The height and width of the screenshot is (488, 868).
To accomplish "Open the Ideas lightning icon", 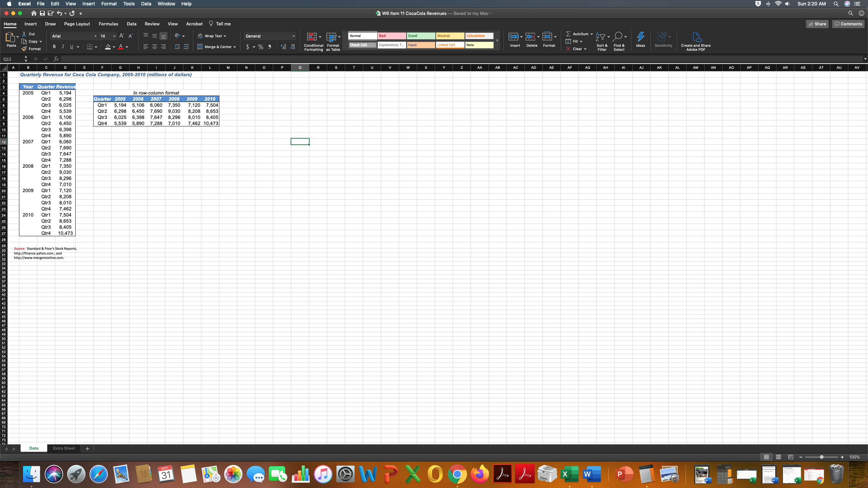I will (x=640, y=37).
